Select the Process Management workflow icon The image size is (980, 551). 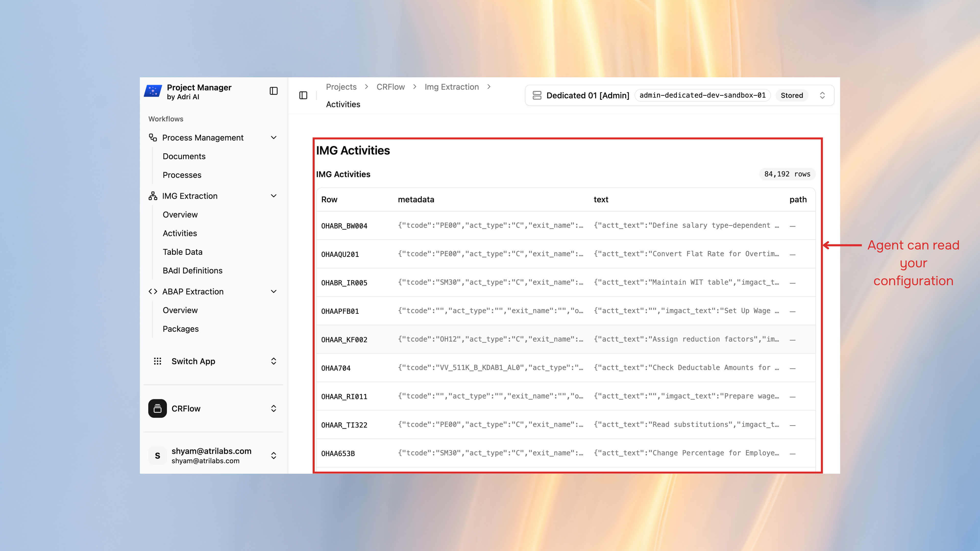pyautogui.click(x=153, y=138)
